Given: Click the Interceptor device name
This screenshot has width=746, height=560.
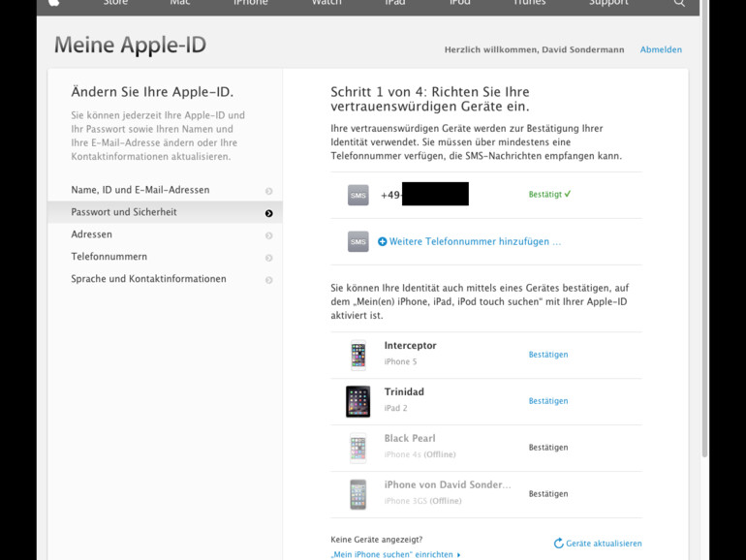Looking at the screenshot, I should 410,346.
